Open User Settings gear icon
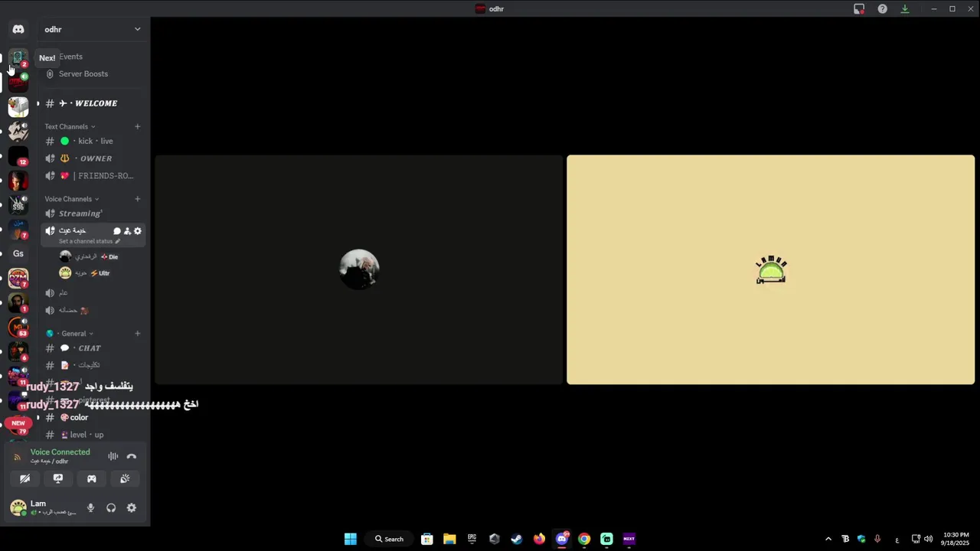Viewport: 980px width, 551px height. (x=132, y=507)
